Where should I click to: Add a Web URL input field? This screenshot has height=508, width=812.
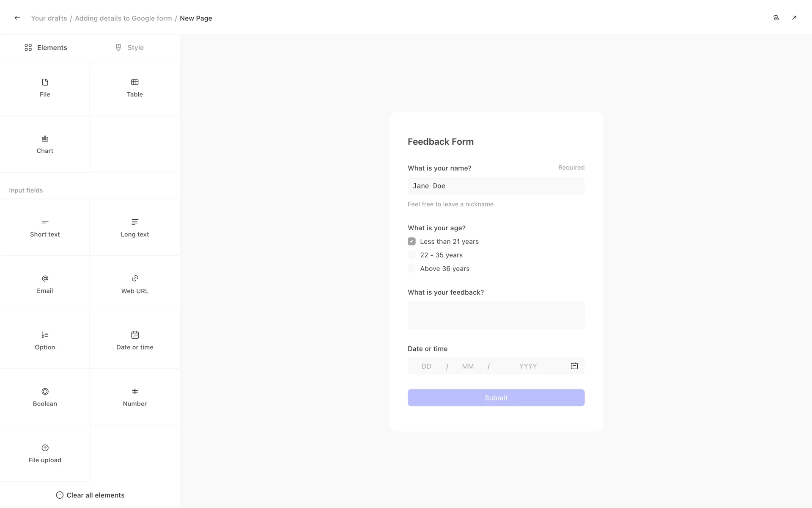(x=134, y=284)
